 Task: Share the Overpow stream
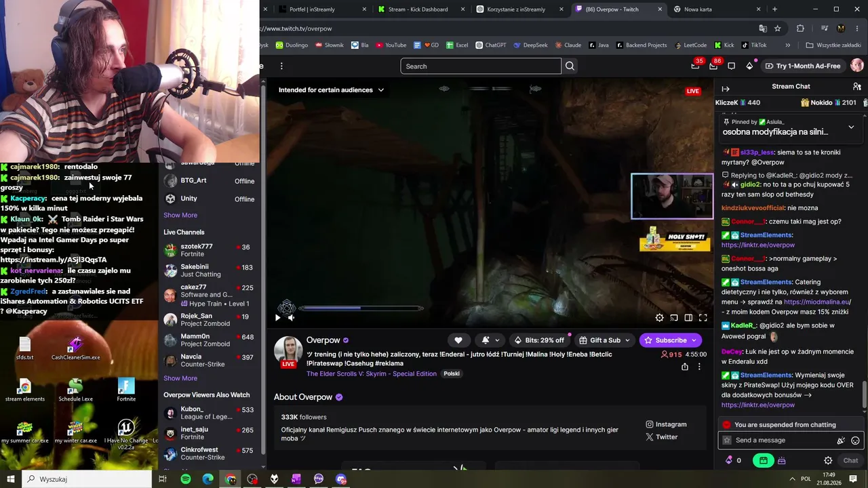point(685,367)
